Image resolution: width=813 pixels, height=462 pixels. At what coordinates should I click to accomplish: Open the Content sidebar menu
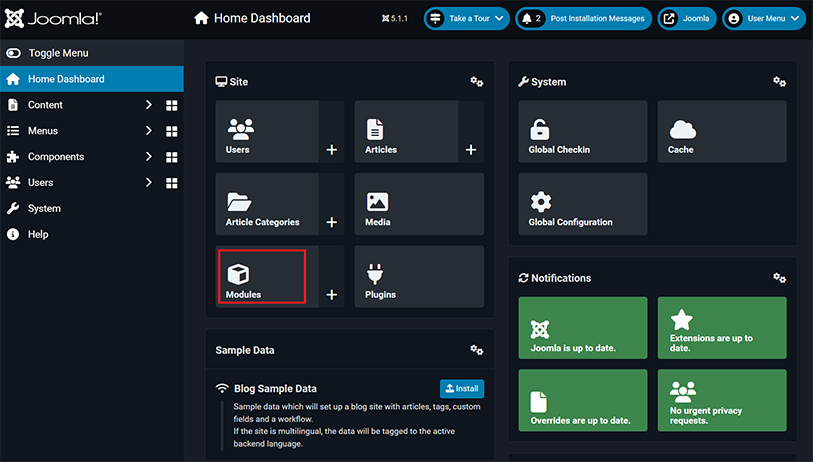pos(45,105)
